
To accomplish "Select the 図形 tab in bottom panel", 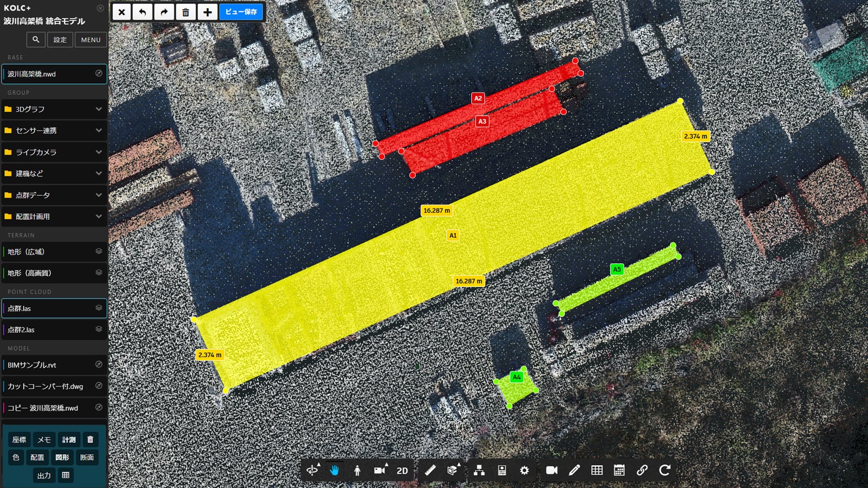I will pos(62,457).
